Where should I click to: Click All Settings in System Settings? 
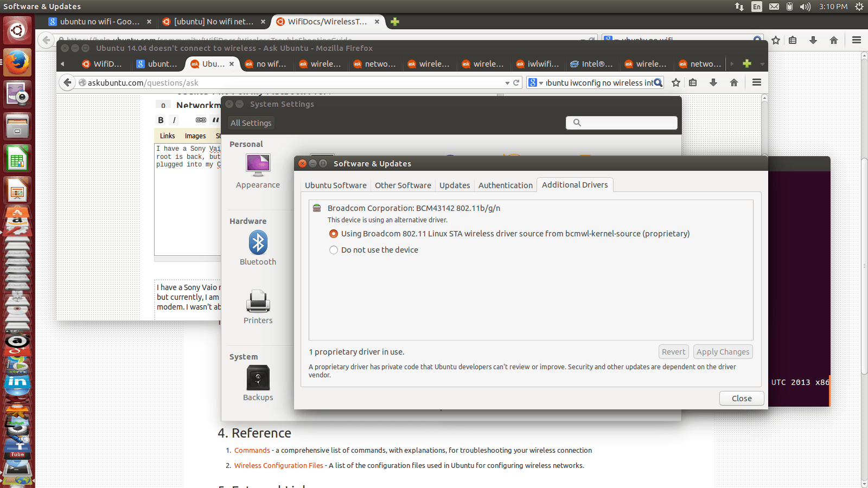(x=251, y=123)
